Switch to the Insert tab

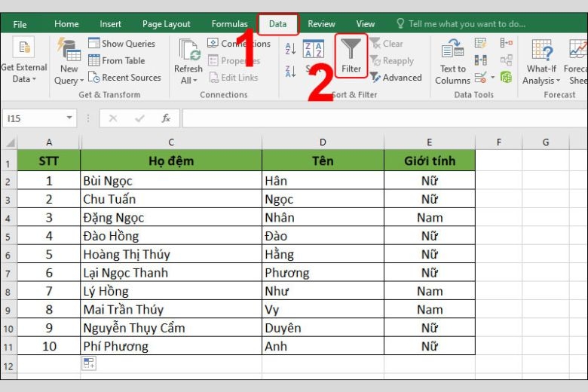(x=110, y=24)
